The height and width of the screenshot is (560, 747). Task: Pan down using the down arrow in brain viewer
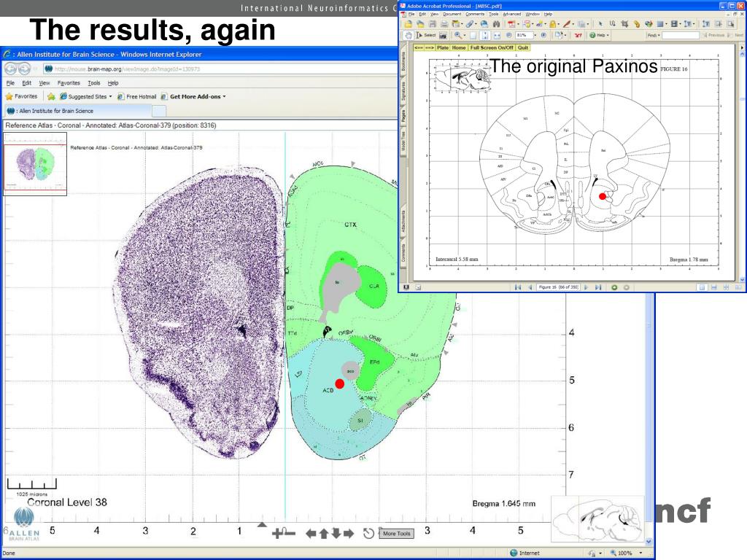336,533
